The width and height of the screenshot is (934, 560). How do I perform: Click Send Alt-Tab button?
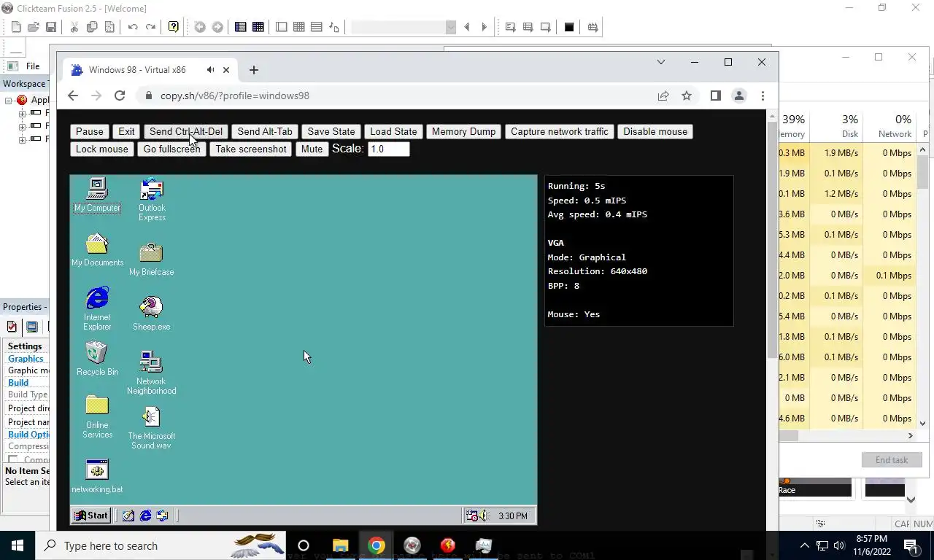click(265, 131)
